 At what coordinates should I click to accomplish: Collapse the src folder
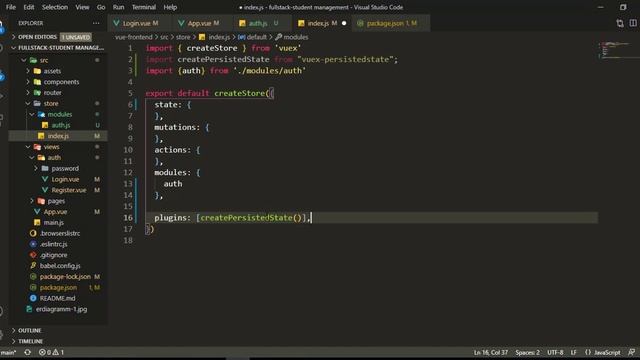[44, 60]
